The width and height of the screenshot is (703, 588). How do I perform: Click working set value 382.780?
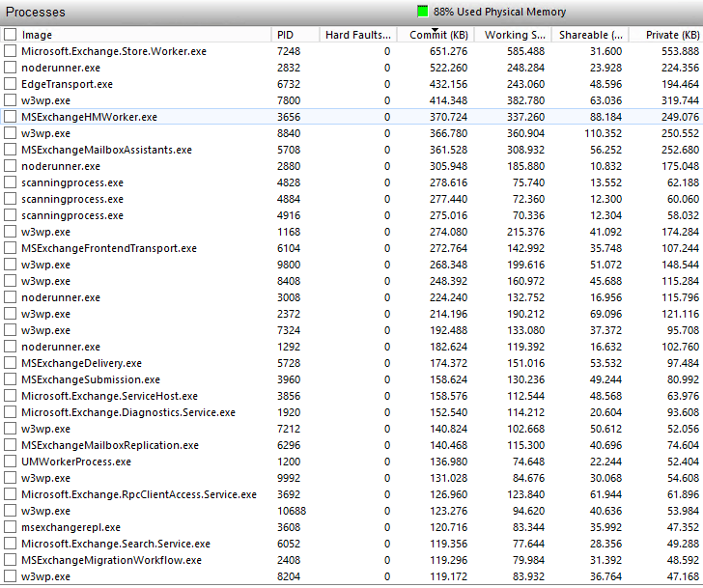(x=525, y=100)
